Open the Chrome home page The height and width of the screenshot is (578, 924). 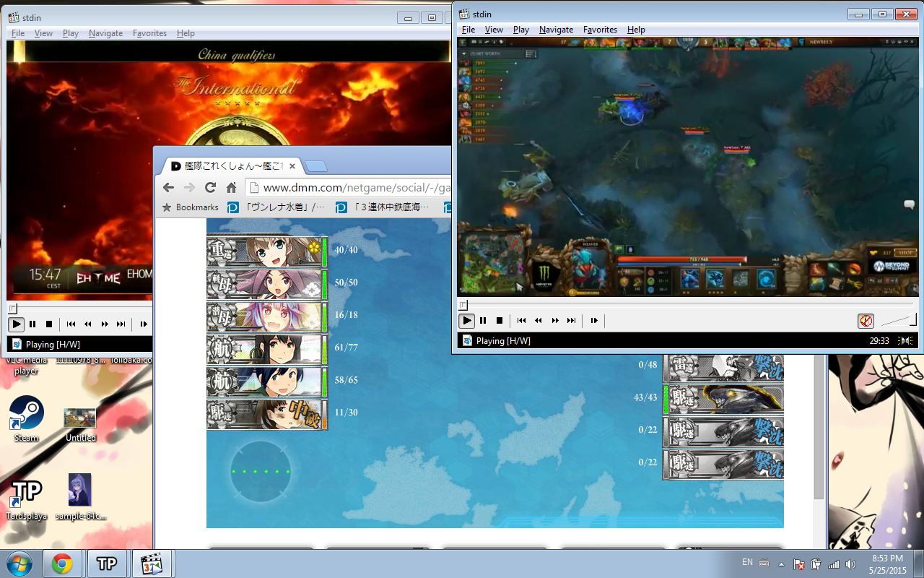coord(231,188)
